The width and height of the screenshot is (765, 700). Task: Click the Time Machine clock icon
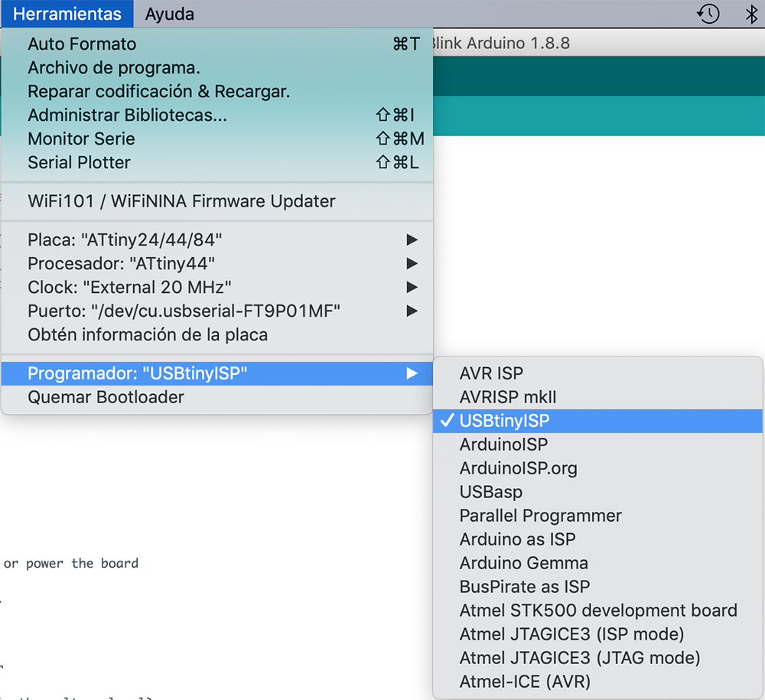(x=708, y=14)
